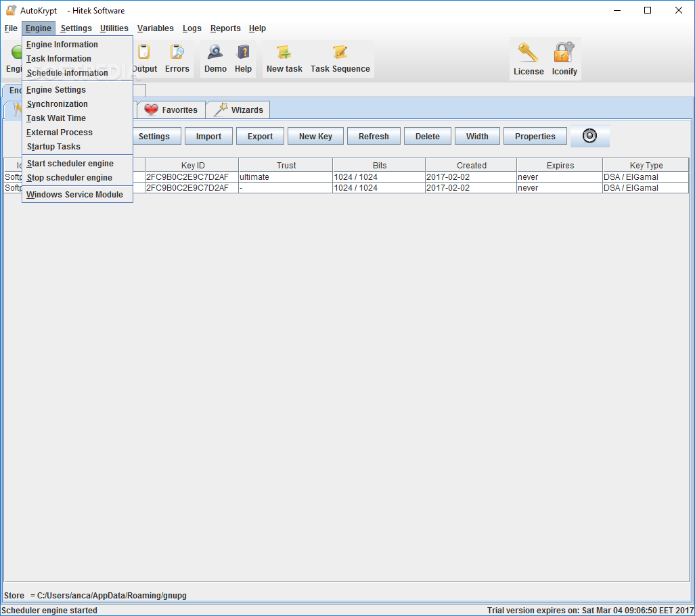The height and width of the screenshot is (616, 695).
Task: Click the Width button
Action: [477, 137]
